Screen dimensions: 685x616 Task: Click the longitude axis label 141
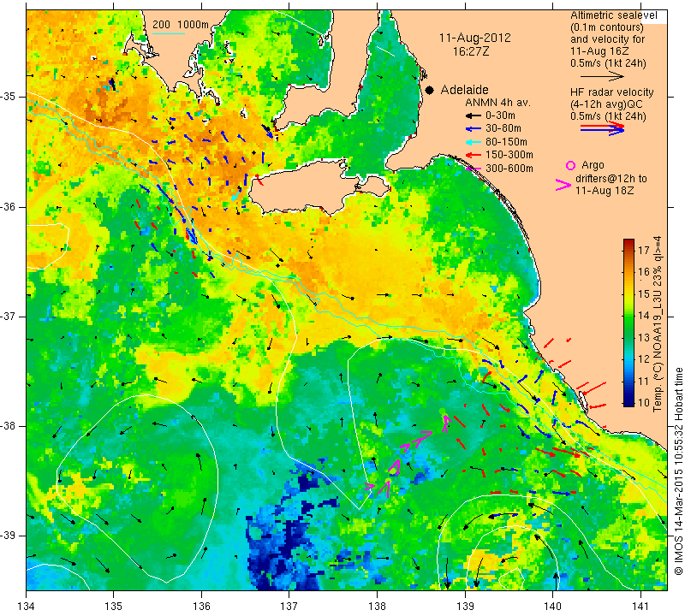pos(640,607)
